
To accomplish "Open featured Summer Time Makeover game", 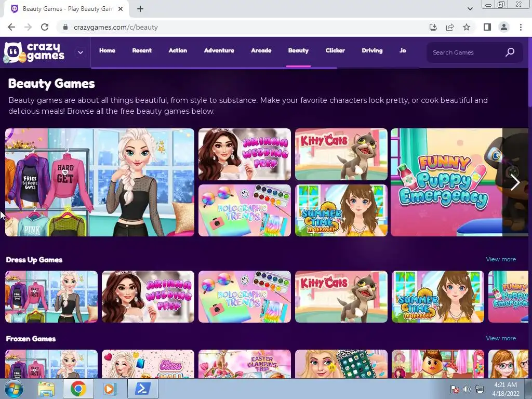I will tap(341, 210).
